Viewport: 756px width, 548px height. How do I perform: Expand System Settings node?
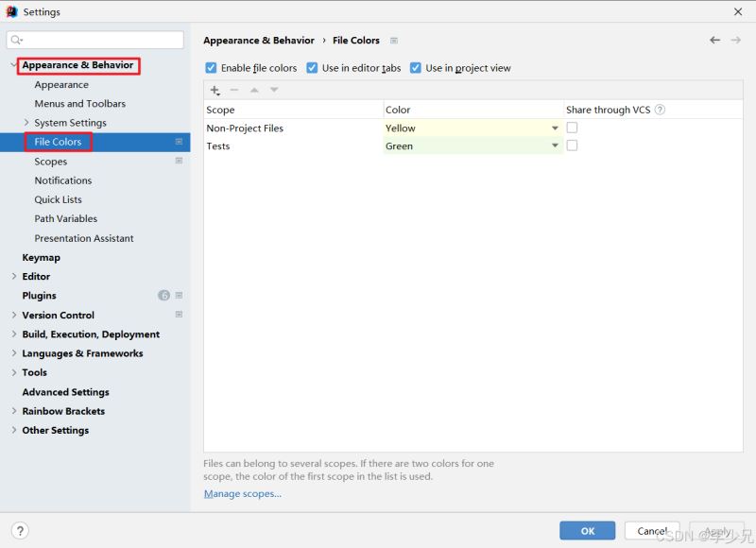tap(26, 123)
